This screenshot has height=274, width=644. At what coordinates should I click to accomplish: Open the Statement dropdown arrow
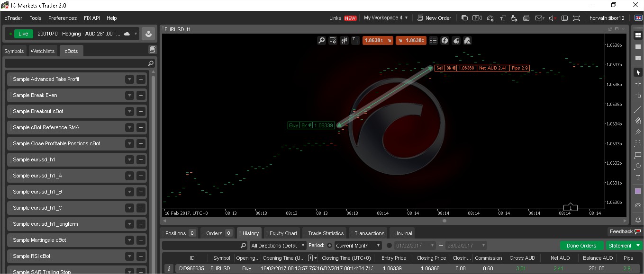(638, 246)
